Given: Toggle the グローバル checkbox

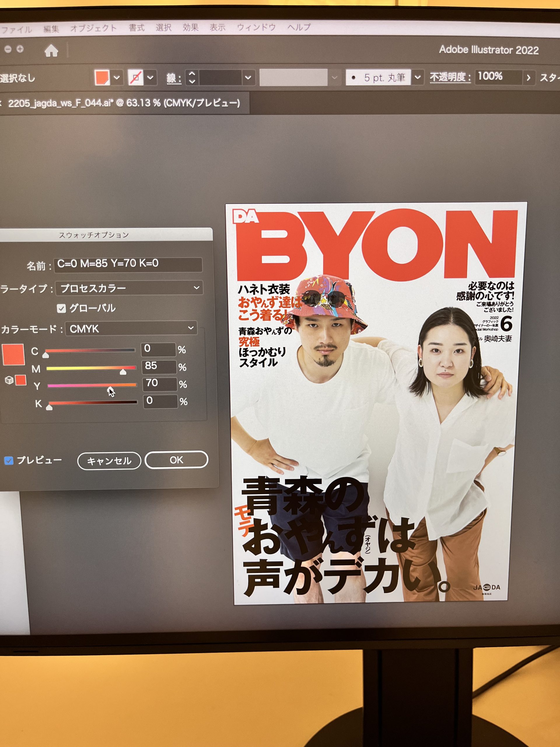Looking at the screenshot, I should 62,308.
